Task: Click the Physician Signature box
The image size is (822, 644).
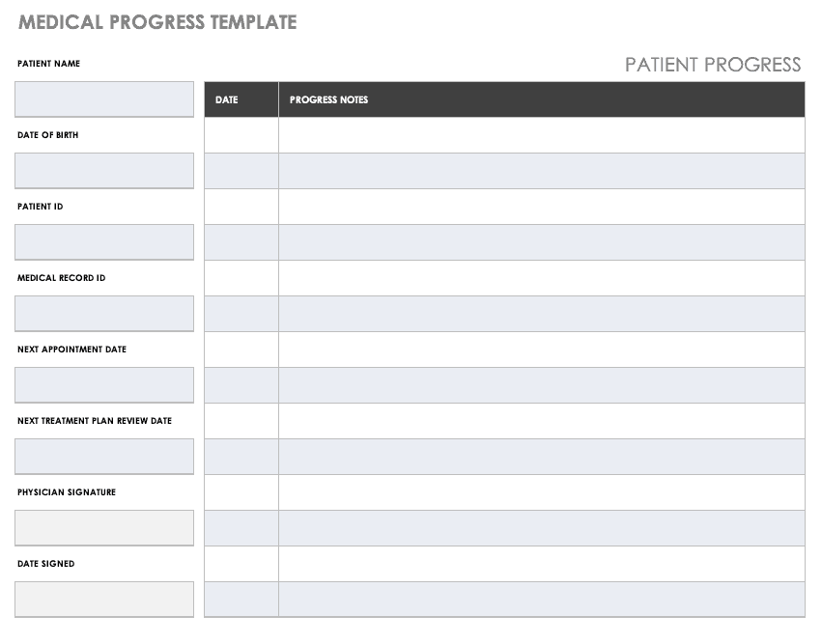Action: point(104,528)
